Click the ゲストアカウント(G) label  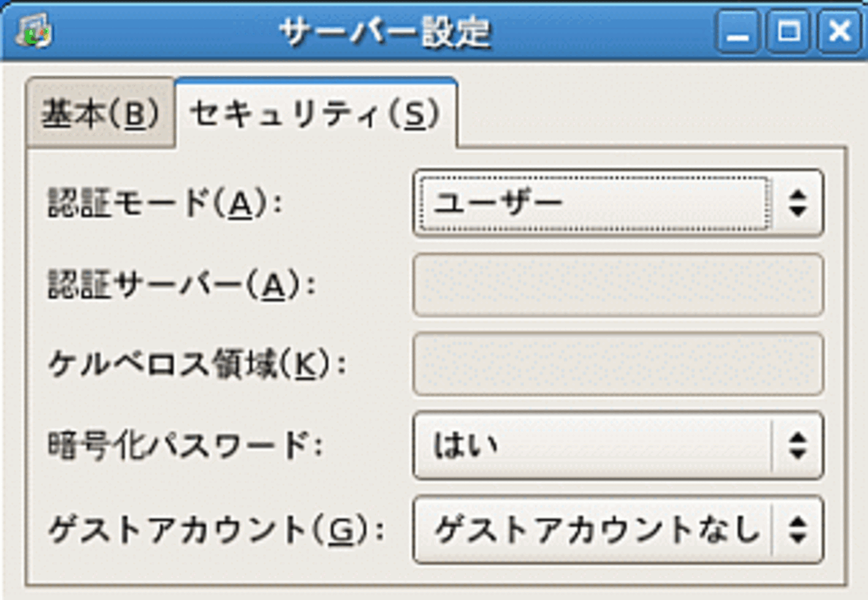coord(217,530)
